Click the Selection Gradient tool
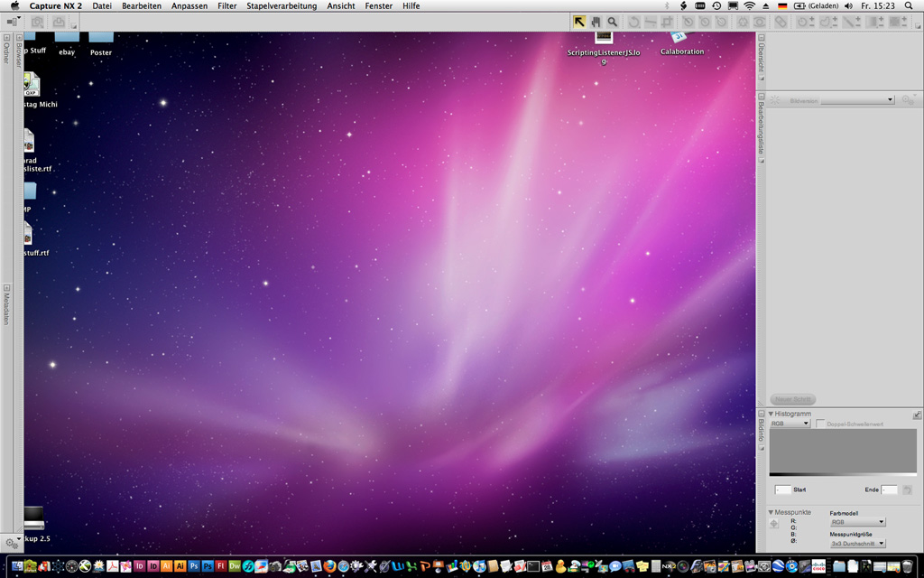924x578 pixels. 875,22
